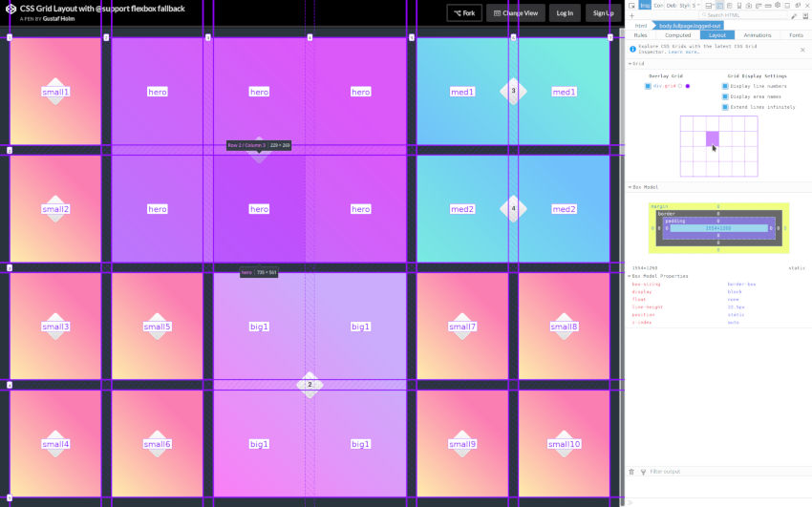Screen dimensions: 812x507
Task: Collapse Box Model Properties section
Action: coord(631,275)
